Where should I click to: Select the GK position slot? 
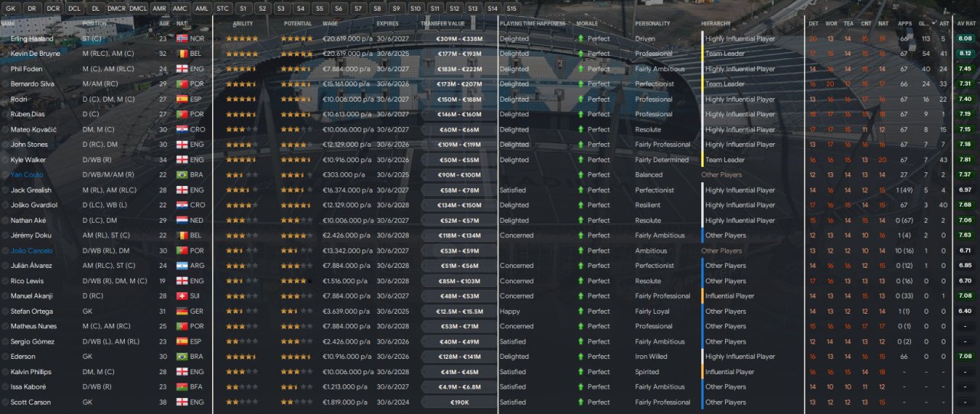point(11,8)
